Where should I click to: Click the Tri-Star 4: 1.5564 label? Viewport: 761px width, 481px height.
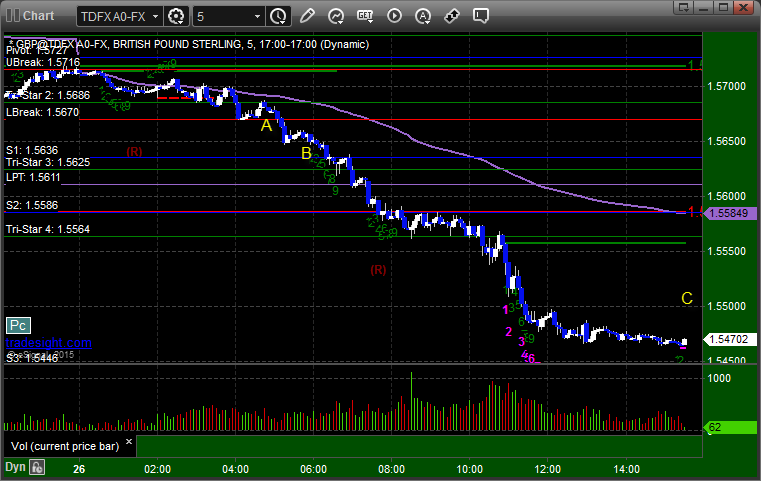(x=48, y=229)
